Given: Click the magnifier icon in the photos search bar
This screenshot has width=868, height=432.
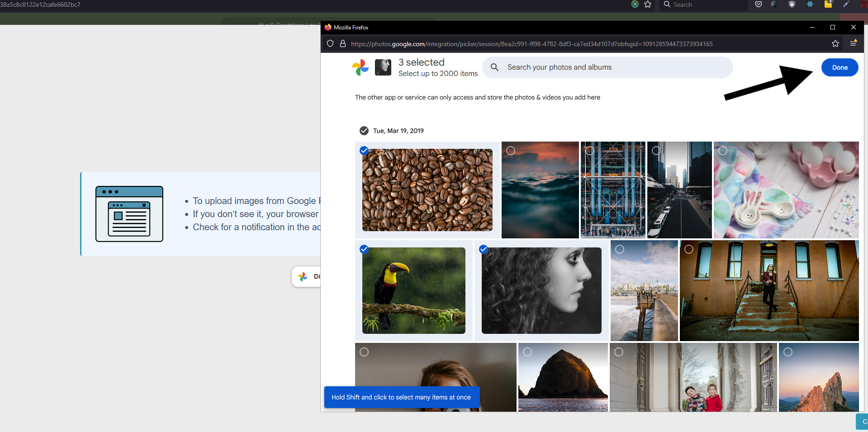Looking at the screenshot, I should click(x=494, y=67).
